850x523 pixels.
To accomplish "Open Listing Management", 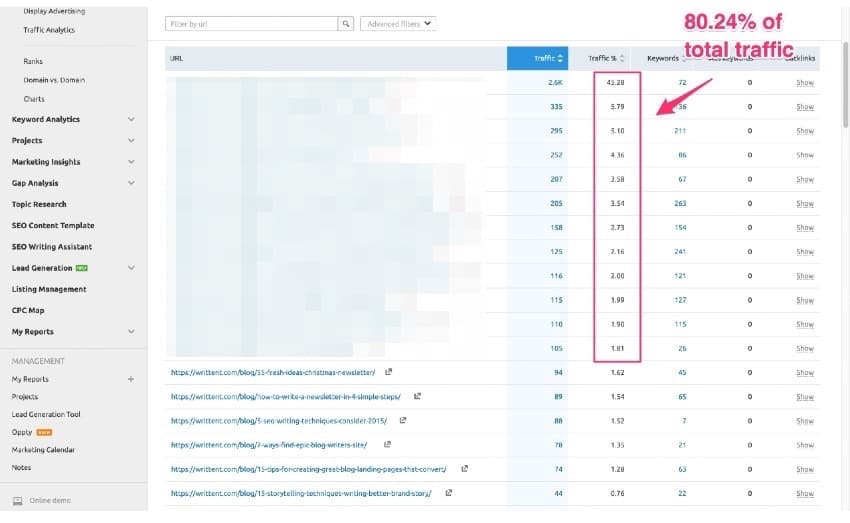I will pyautogui.click(x=49, y=289).
